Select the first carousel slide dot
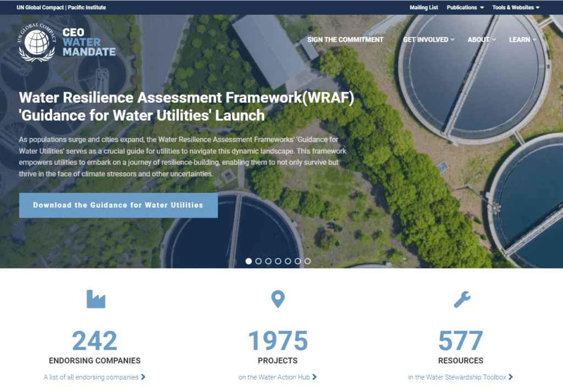This screenshot has width=563, height=392. (249, 261)
